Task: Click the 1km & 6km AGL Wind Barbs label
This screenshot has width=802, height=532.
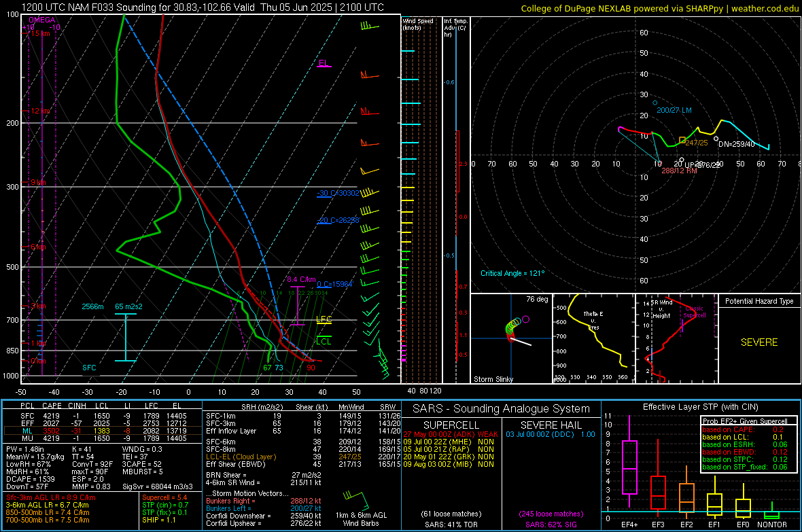Action: click(x=361, y=519)
